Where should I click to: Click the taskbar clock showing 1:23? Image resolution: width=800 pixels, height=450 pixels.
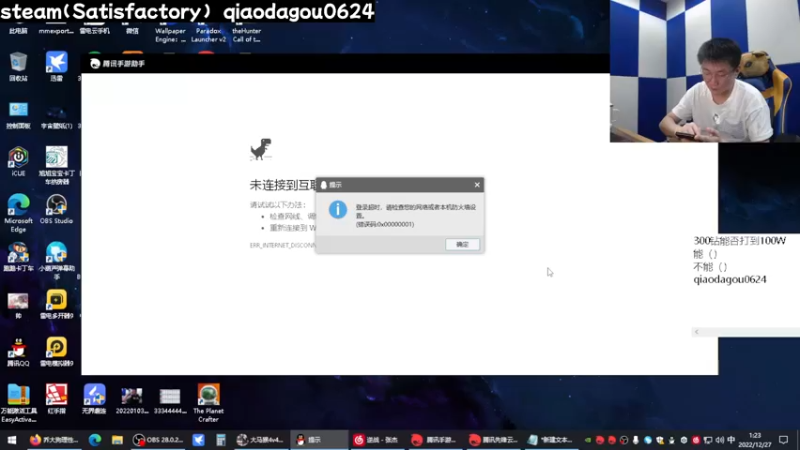[x=755, y=440]
